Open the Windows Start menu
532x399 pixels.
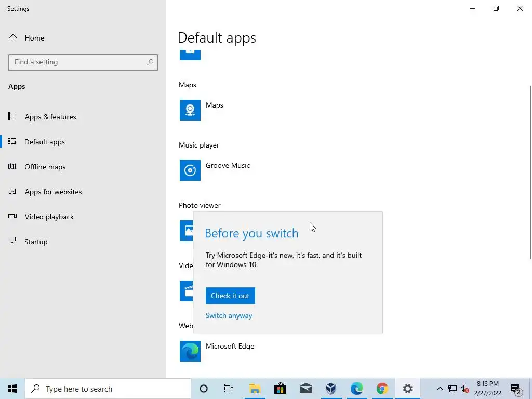pyautogui.click(x=12, y=389)
